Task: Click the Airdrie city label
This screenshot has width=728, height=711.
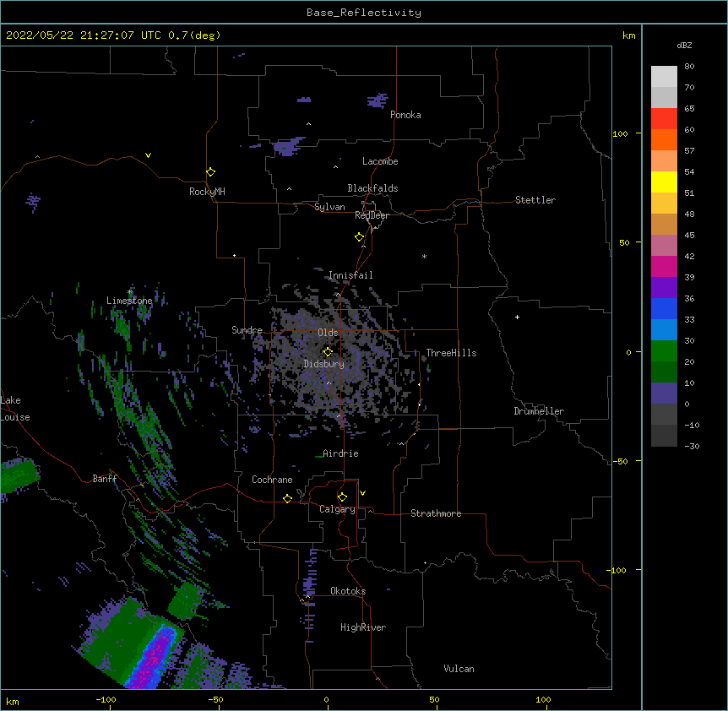Action: [x=340, y=453]
